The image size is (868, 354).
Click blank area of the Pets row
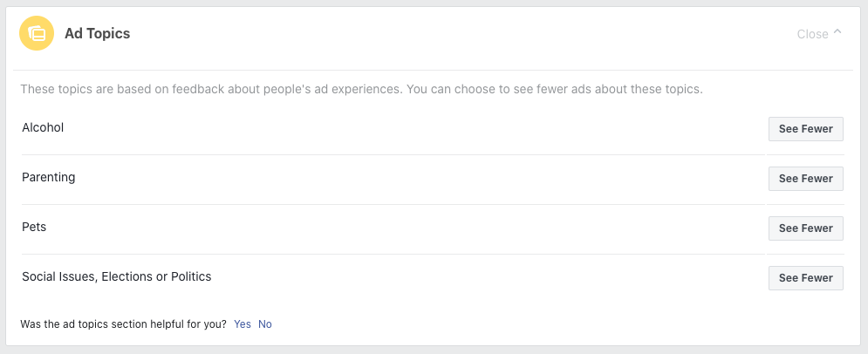404,228
